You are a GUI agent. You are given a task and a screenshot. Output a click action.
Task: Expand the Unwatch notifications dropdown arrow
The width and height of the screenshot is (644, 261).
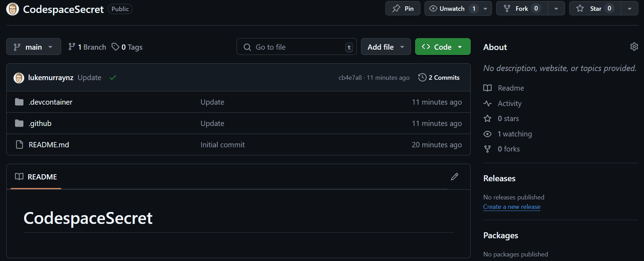pyautogui.click(x=485, y=9)
